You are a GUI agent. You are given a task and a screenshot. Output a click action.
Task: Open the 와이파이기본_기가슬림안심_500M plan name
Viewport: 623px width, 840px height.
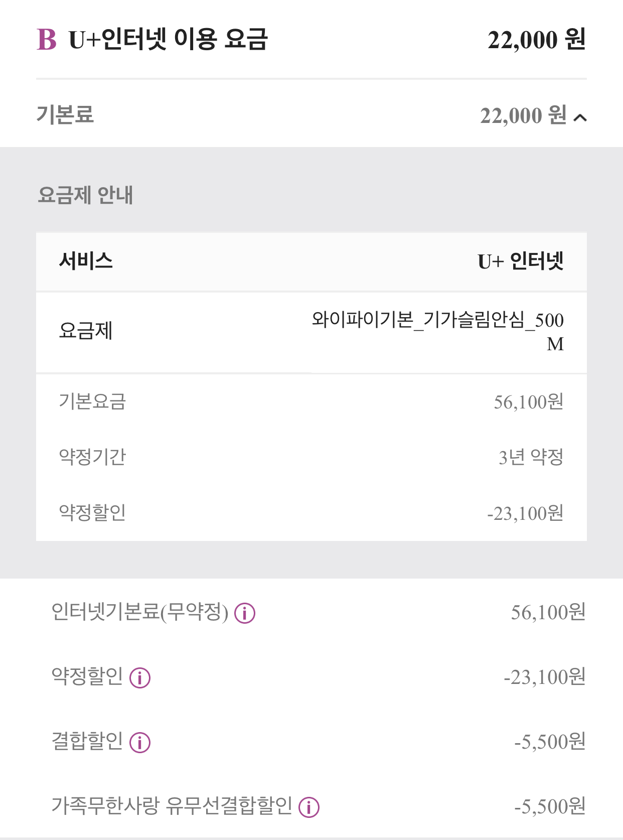[437, 331]
